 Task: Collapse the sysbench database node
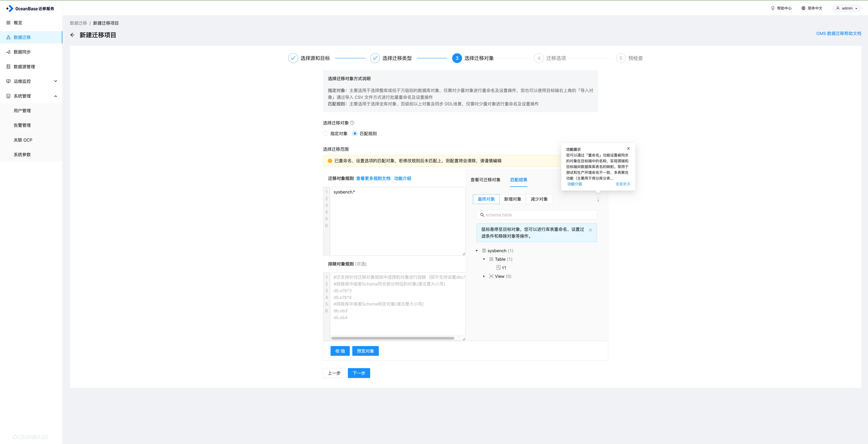coord(476,251)
